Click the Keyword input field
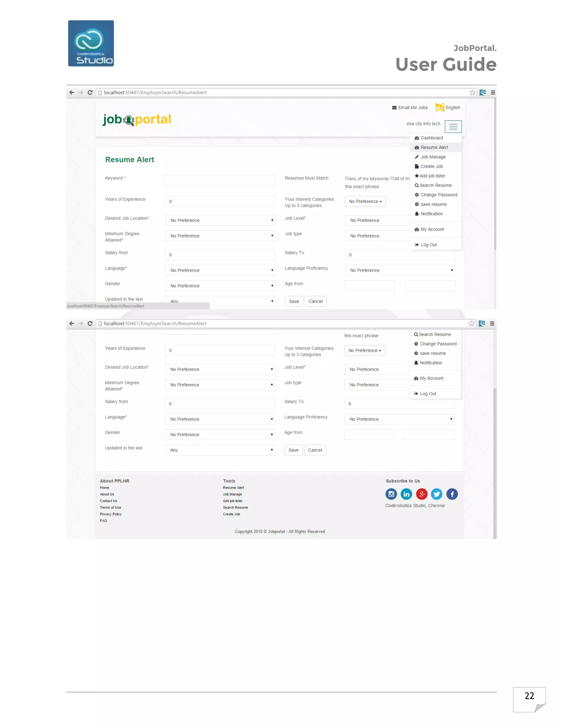 pos(220,180)
